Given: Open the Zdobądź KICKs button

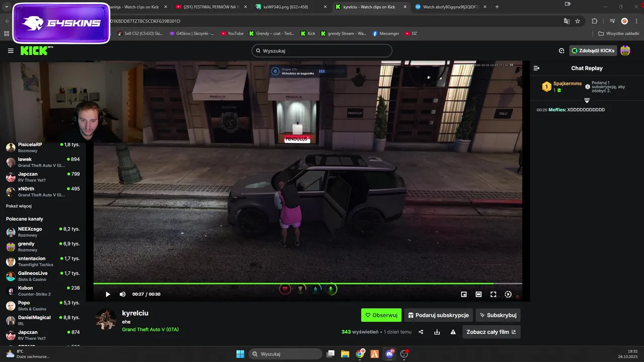Looking at the screenshot, I should point(593,51).
